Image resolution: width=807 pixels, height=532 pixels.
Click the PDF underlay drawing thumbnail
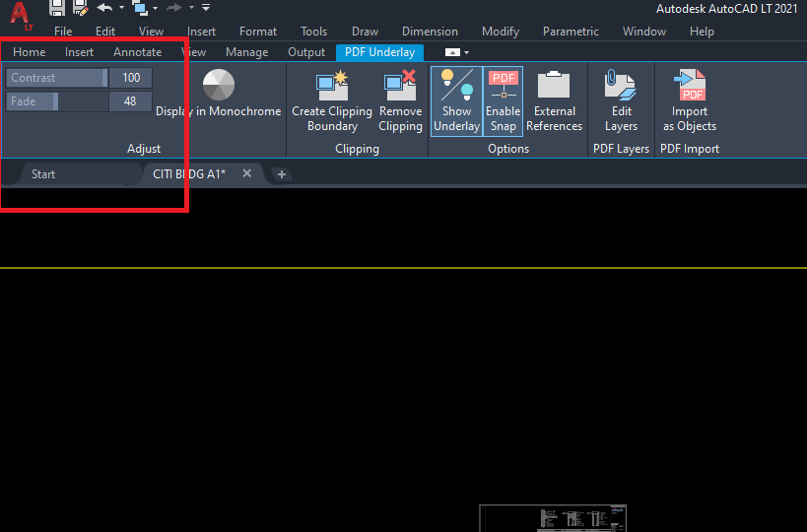(553, 518)
